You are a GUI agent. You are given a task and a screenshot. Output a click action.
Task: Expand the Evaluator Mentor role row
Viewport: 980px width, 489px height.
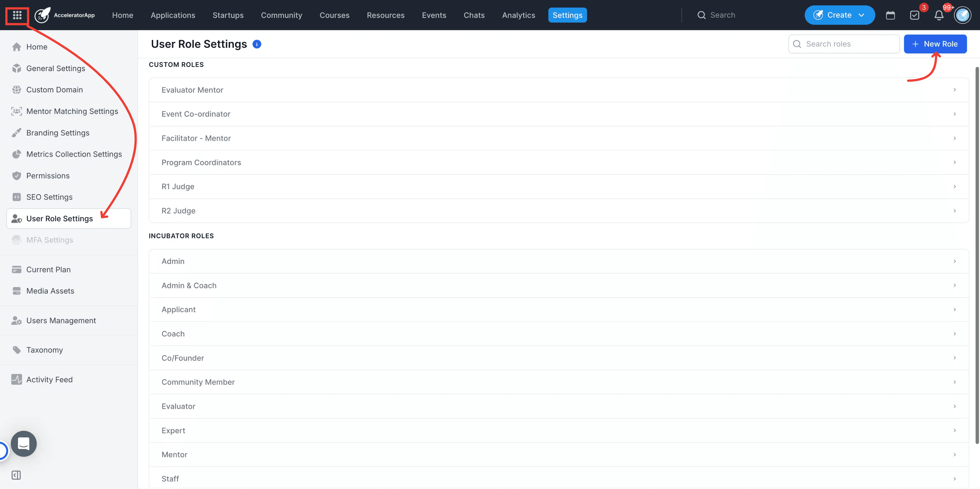pos(559,90)
